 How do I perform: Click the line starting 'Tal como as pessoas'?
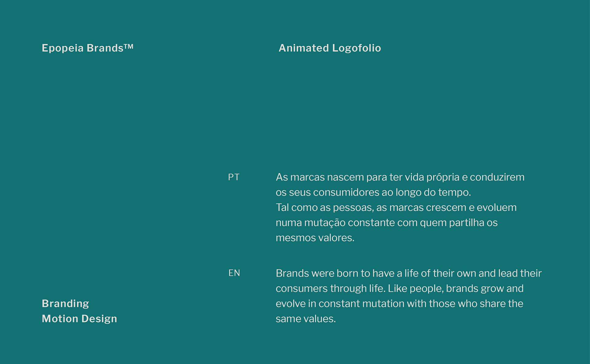click(x=396, y=207)
